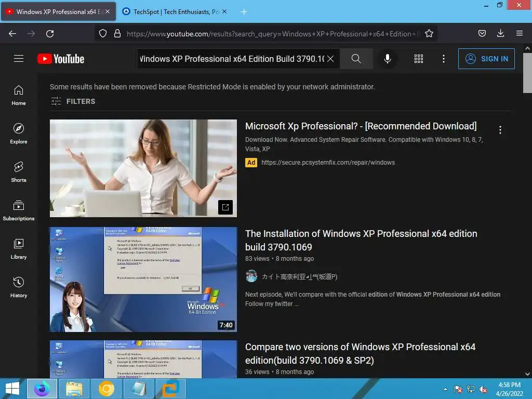Open History in the sidebar
This screenshot has width=532, height=399.
(x=19, y=287)
